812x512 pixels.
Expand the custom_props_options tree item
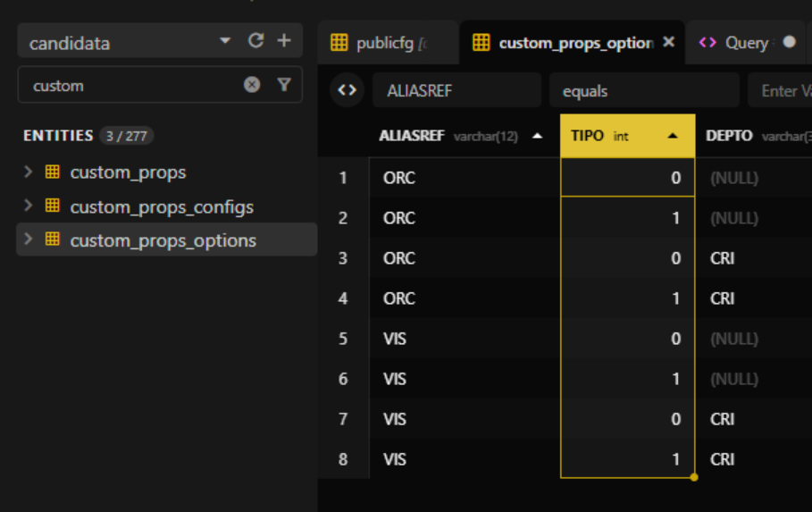pyautogui.click(x=29, y=239)
